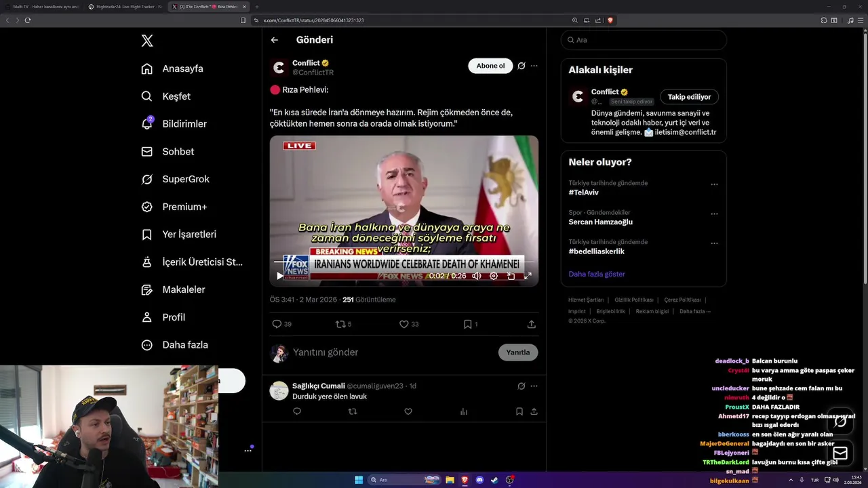
Task: Click the Grok icon on Conflict's post
Action: click(x=521, y=66)
